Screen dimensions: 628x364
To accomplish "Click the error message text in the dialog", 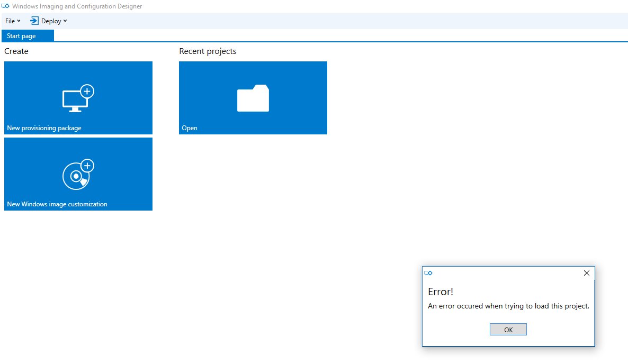I will (x=508, y=306).
